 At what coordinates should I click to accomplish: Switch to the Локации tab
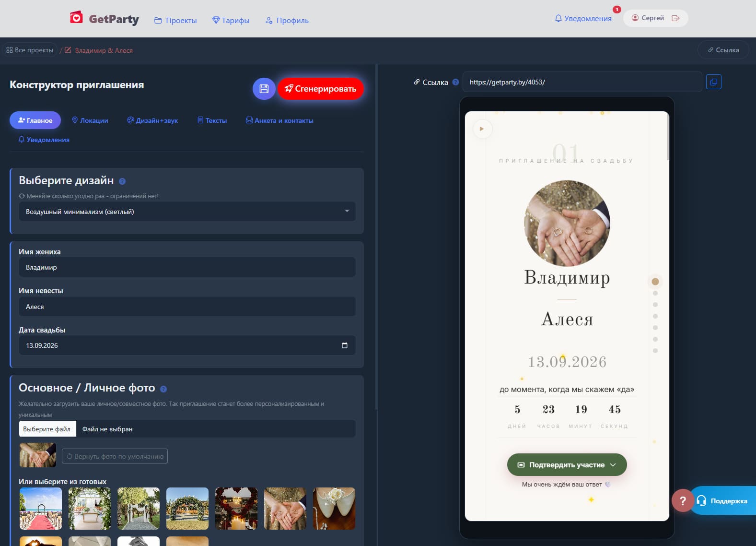pyautogui.click(x=90, y=120)
